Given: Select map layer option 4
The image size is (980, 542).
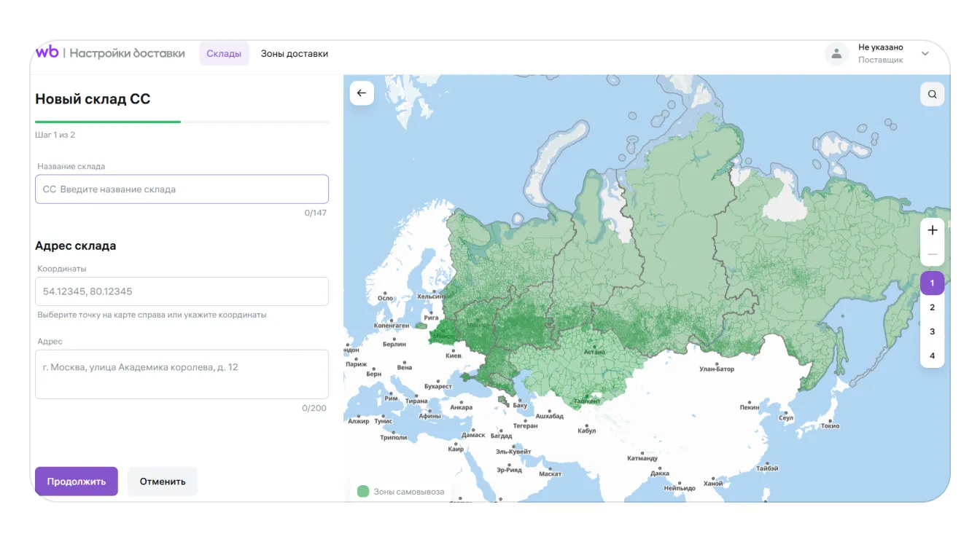Looking at the screenshot, I should point(932,356).
